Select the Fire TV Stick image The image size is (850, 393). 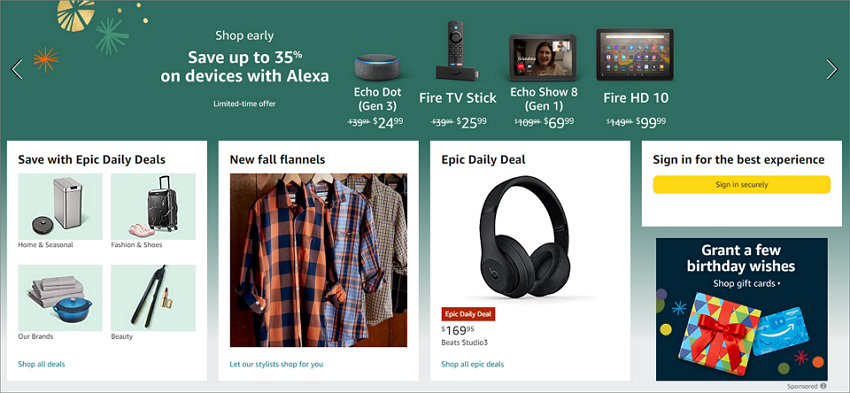pyautogui.click(x=454, y=51)
